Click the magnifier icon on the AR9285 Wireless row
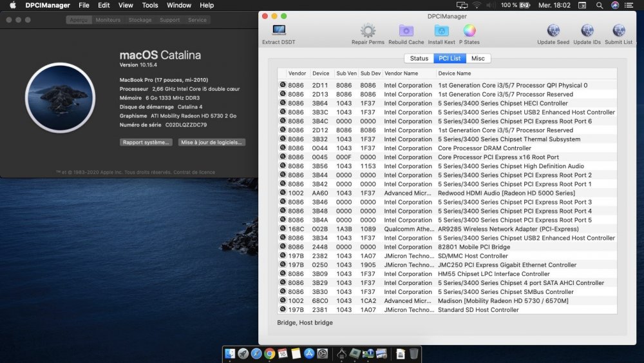Viewport: 644px width, 363px height. (x=283, y=229)
